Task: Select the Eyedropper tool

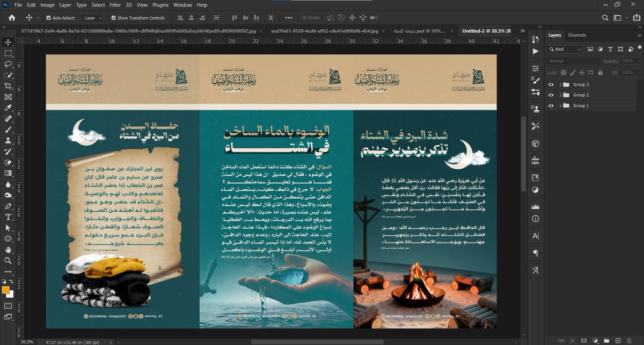Action: pyautogui.click(x=8, y=108)
